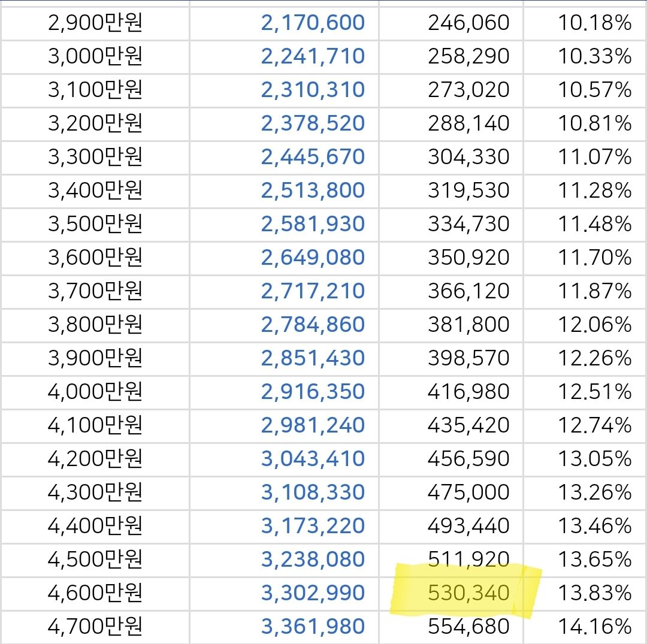Select the 3,900만원 cell
The height and width of the screenshot is (644, 647).
(x=95, y=358)
